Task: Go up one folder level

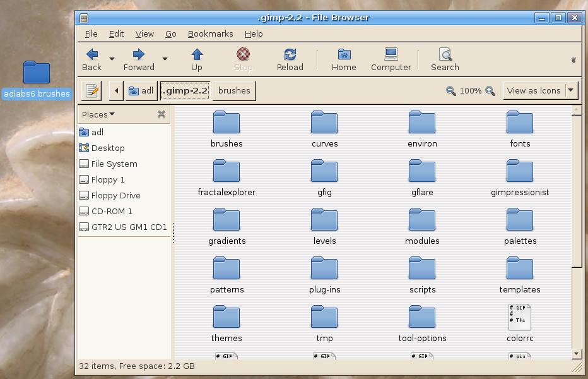Action: point(196,59)
